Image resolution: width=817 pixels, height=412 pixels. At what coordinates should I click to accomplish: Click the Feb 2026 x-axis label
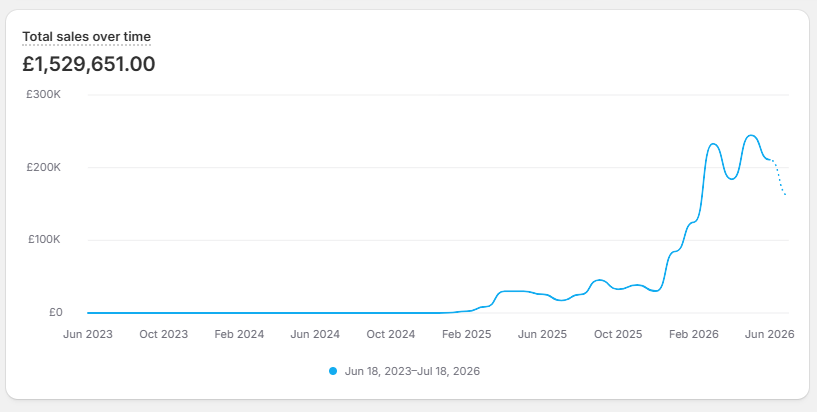(x=694, y=334)
